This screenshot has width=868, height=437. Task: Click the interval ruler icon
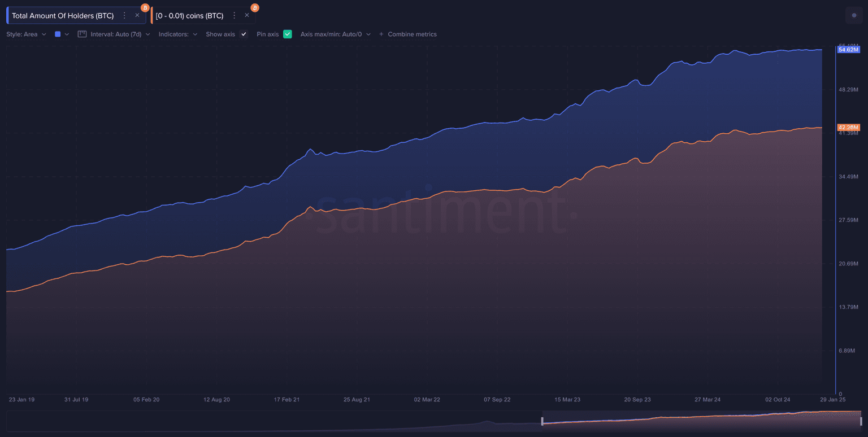click(x=82, y=34)
